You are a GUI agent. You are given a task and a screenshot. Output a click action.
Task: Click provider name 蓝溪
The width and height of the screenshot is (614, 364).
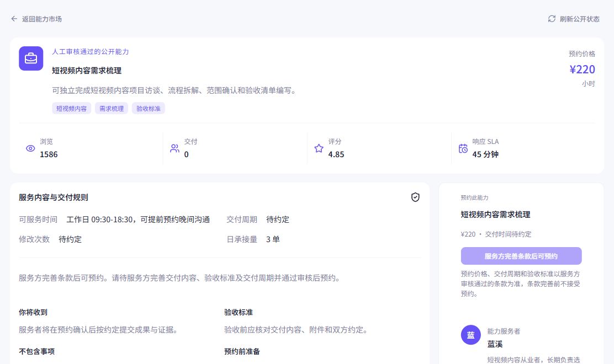click(x=495, y=344)
